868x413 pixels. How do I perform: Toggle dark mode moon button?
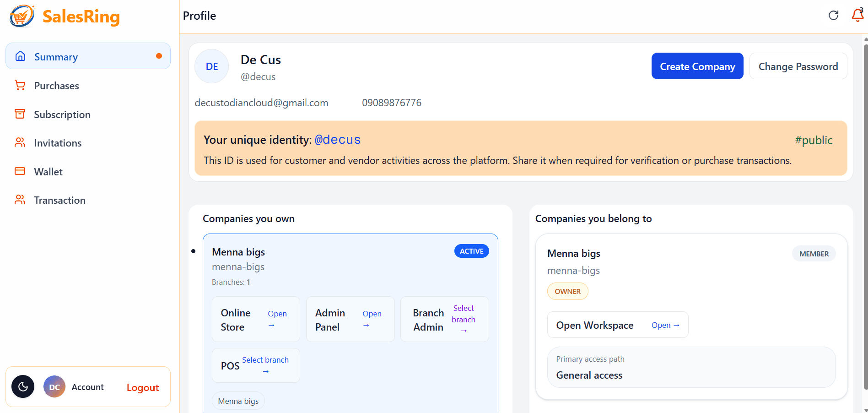(23, 387)
